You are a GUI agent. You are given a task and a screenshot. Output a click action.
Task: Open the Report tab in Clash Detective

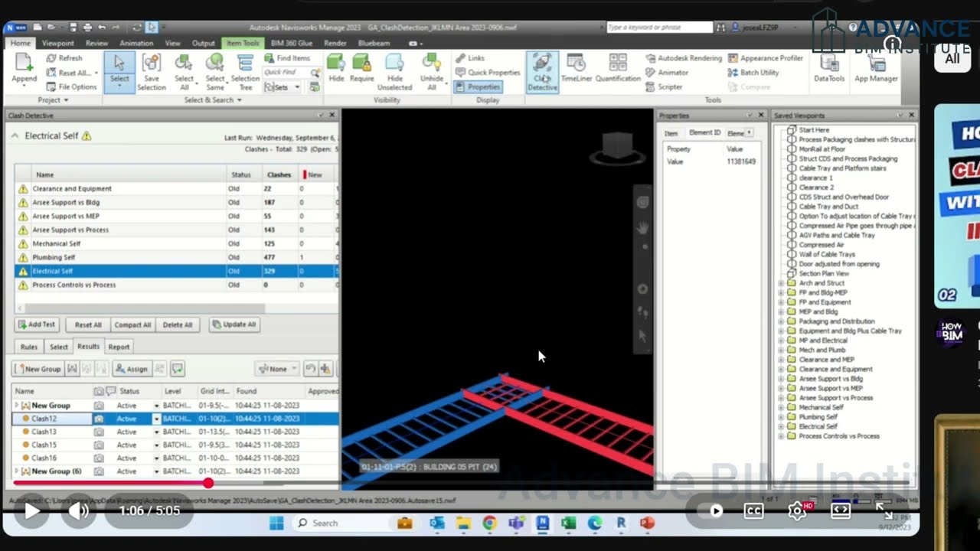(119, 347)
